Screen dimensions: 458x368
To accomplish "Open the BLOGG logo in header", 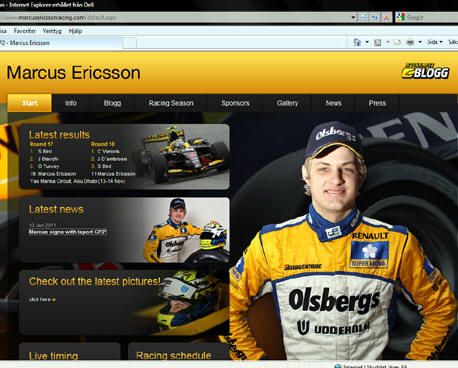I will 425,71.
